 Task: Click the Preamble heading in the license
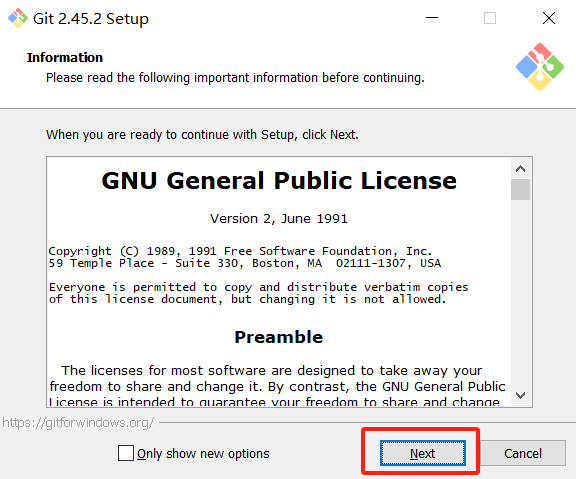pos(279,337)
